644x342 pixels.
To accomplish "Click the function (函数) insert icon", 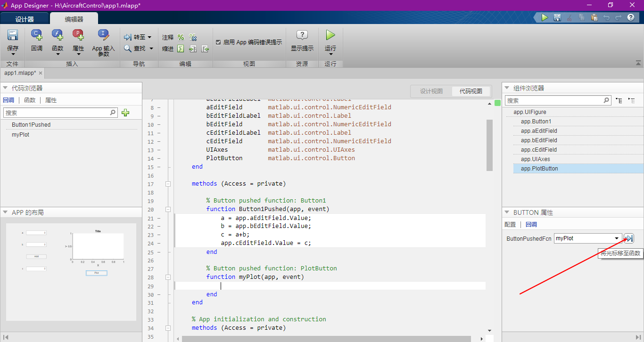I will pos(58,35).
